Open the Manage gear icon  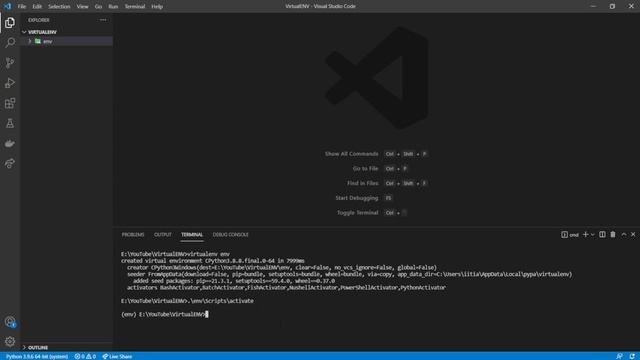pos(10,341)
